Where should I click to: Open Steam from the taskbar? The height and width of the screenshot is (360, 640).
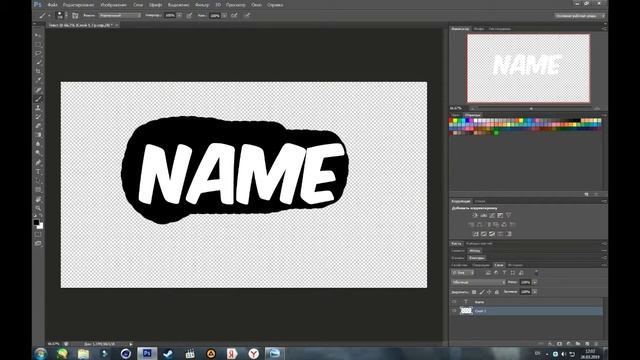click(168, 353)
